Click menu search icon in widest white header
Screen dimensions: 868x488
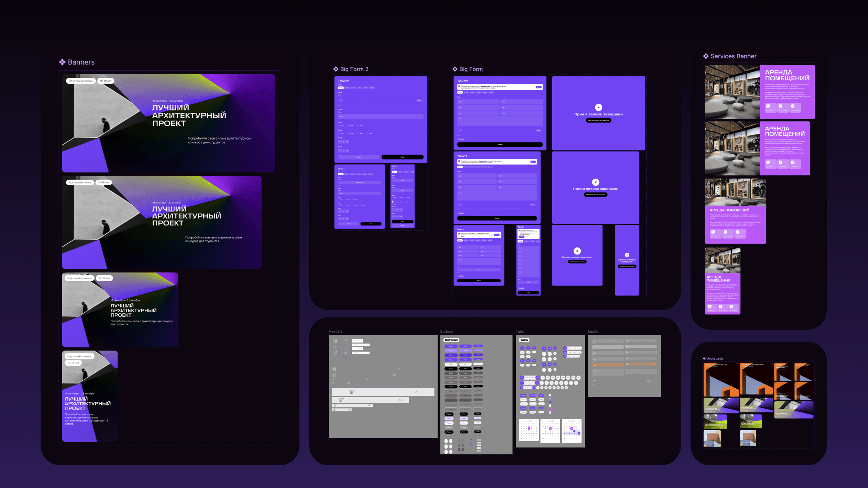416,392
